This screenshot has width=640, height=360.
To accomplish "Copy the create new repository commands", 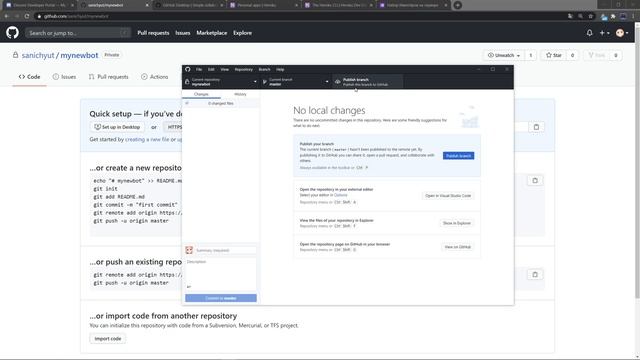I will [535, 180].
